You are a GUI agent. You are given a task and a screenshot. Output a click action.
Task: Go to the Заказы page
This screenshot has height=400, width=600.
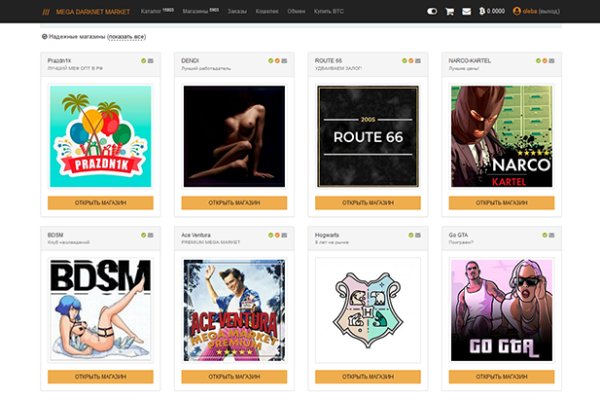pos(237,11)
